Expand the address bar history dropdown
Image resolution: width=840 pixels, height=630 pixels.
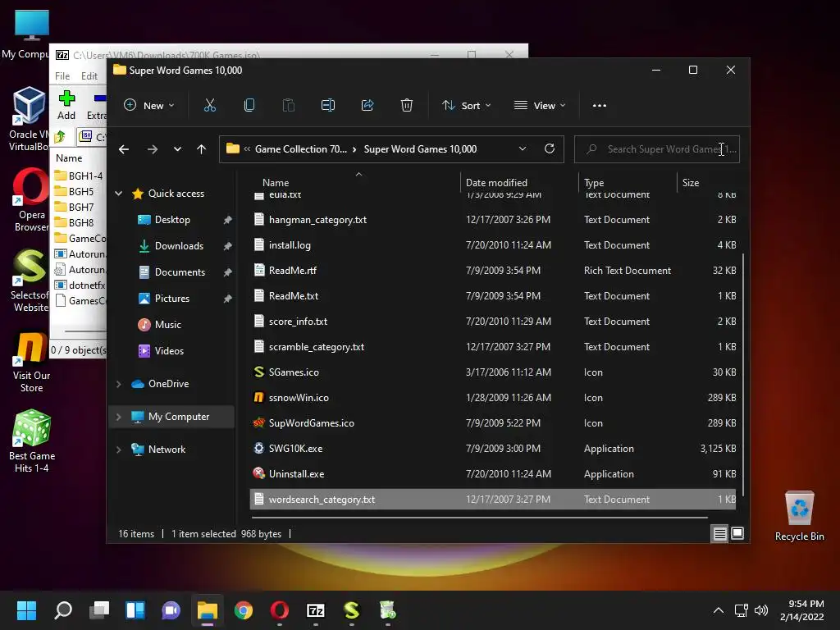[523, 149]
